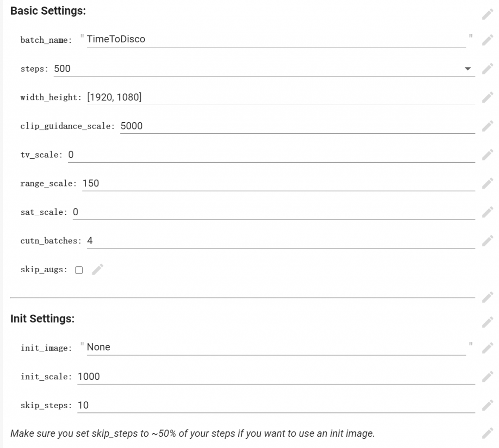Open the steps dropdown arrow
499x448 pixels.
coord(467,69)
